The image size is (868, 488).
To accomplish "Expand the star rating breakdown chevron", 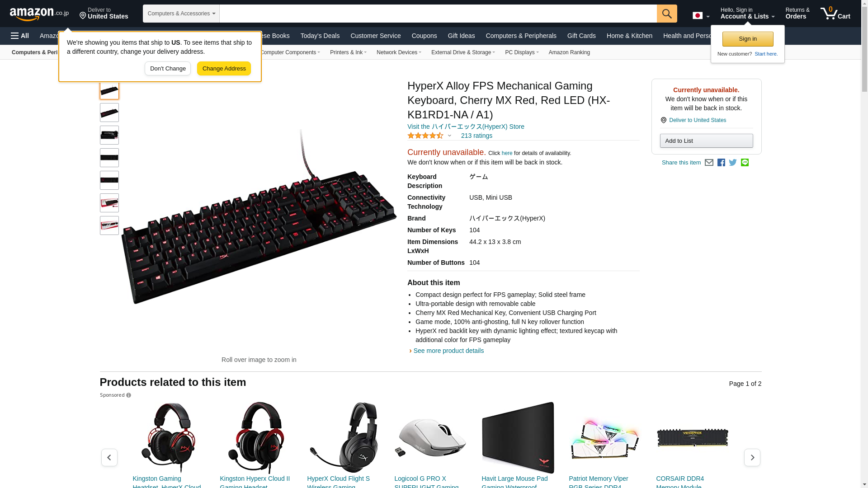I will pos(449,136).
